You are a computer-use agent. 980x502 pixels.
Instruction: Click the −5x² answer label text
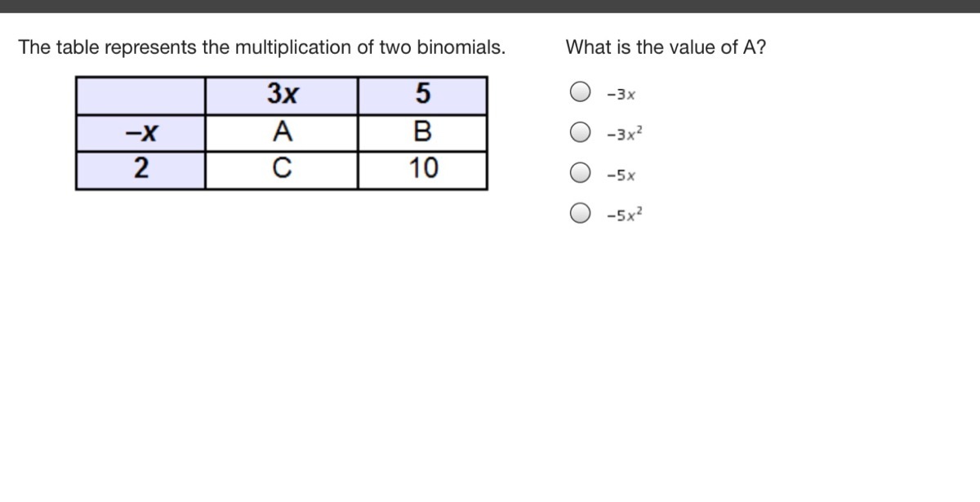(x=625, y=215)
